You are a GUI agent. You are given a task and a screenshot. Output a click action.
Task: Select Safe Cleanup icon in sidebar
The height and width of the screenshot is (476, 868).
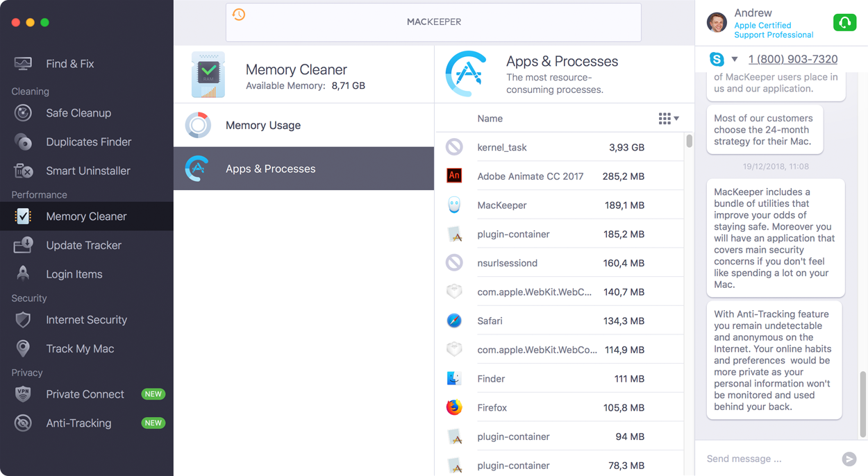tap(23, 113)
